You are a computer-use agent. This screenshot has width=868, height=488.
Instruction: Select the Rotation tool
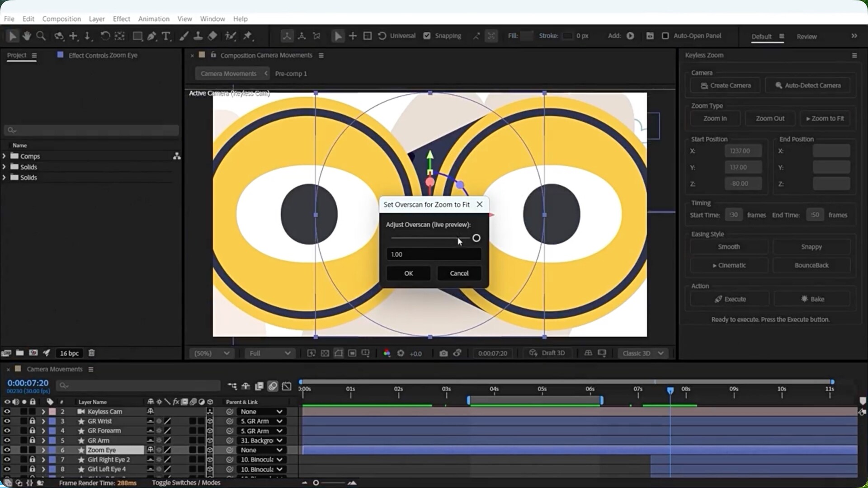coord(105,36)
